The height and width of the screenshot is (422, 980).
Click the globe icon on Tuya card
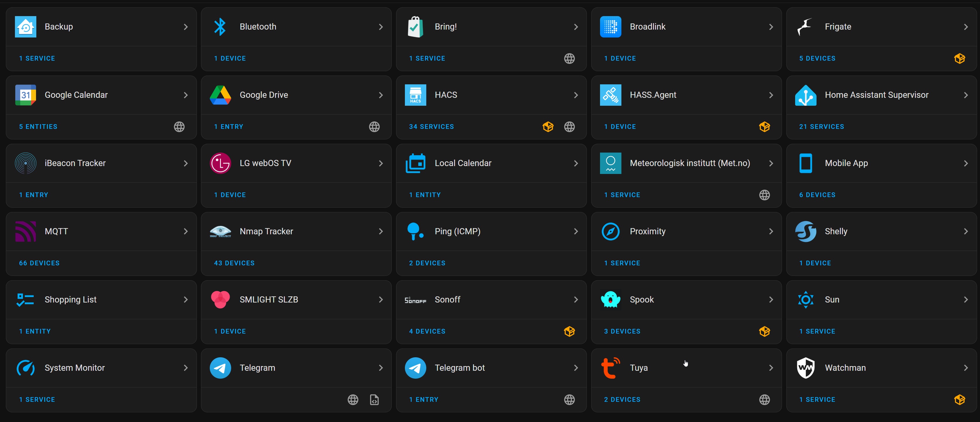(764, 399)
